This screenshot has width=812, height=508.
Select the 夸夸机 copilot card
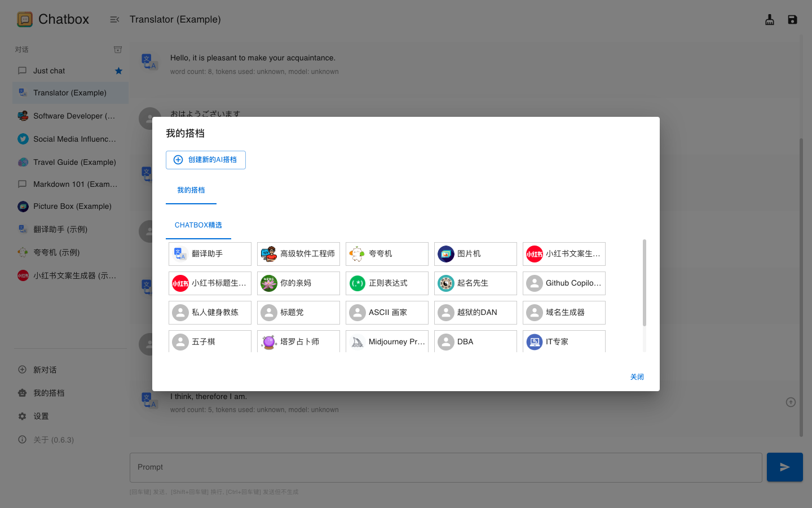click(387, 253)
